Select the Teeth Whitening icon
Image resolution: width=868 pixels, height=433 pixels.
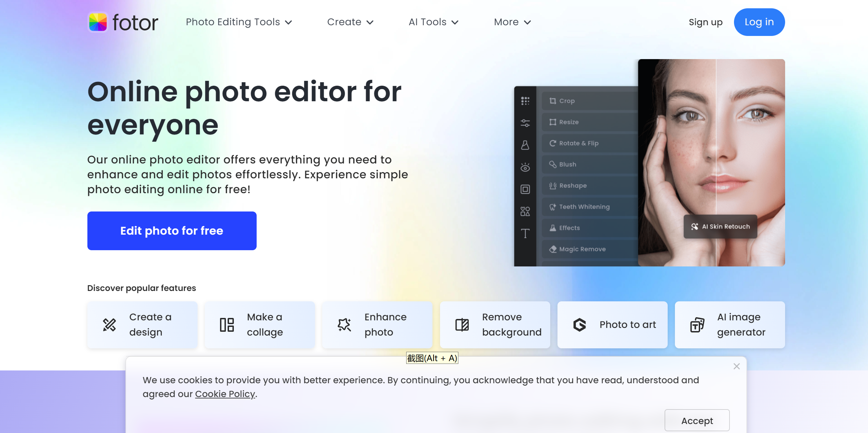[x=552, y=207]
